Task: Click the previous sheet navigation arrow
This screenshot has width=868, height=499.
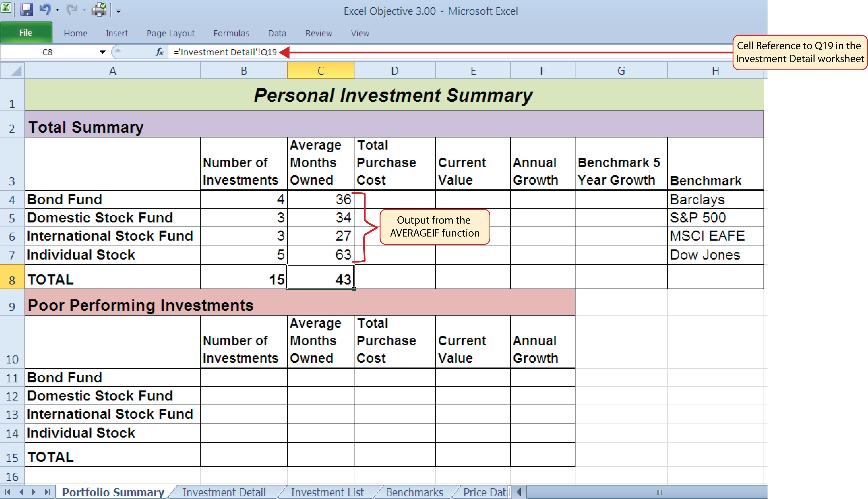Action: pos(21,492)
